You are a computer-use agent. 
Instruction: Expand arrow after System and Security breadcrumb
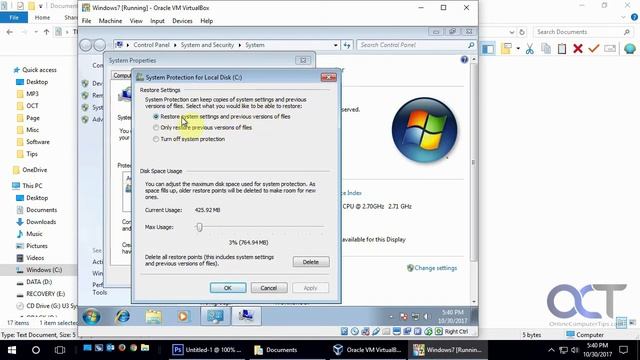(240, 45)
